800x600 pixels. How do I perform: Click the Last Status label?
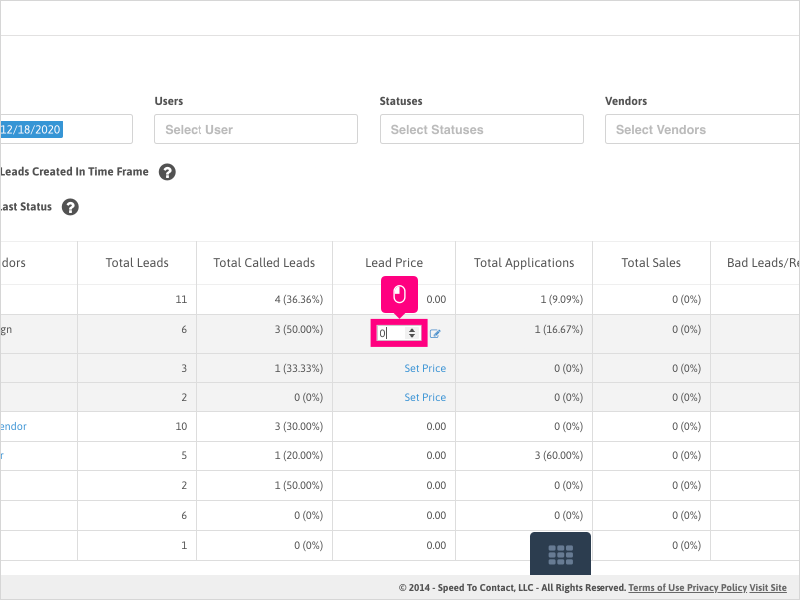[26, 207]
